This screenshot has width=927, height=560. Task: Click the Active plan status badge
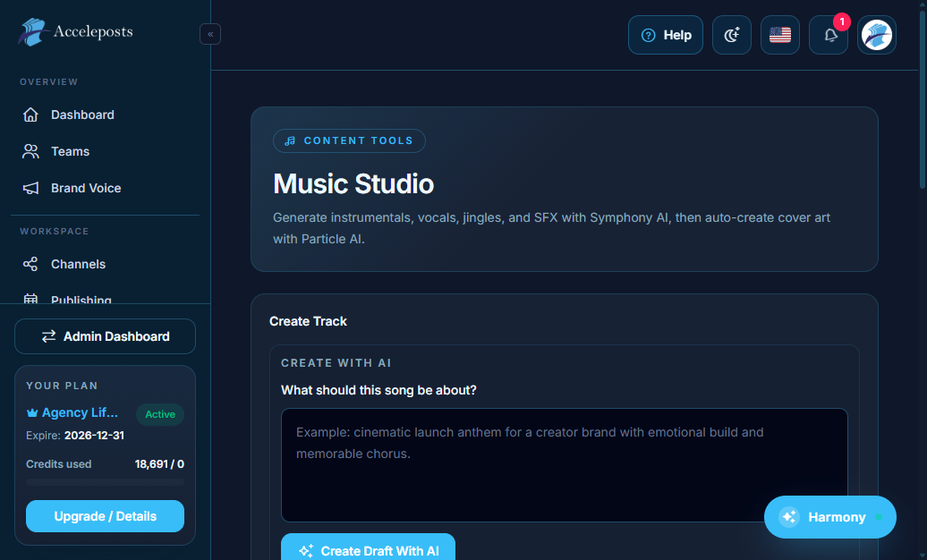[x=160, y=414]
